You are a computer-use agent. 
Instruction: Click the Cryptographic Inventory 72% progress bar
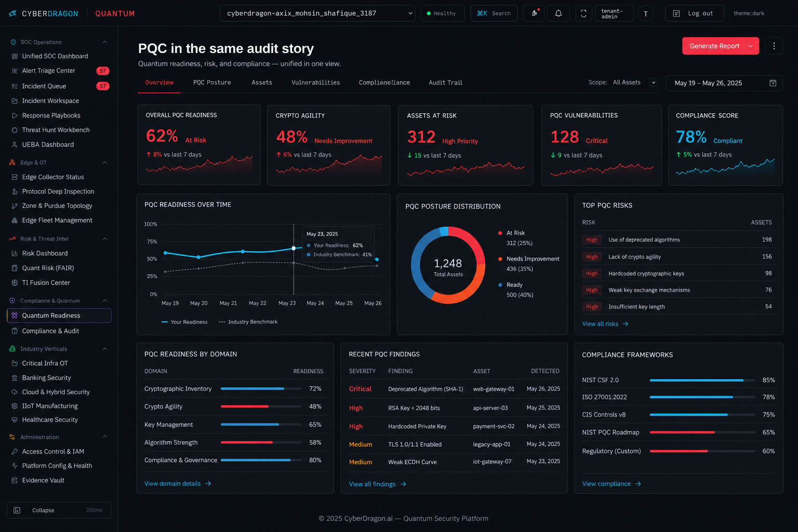(x=261, y=389)
